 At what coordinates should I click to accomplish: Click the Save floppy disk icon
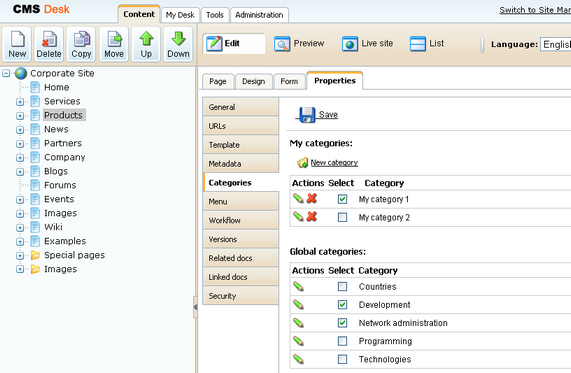coord(307,115)
